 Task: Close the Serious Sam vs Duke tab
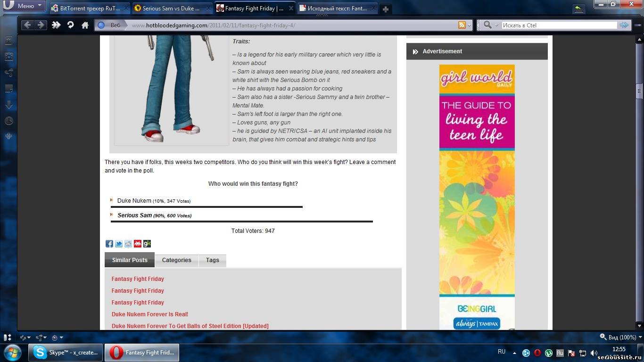pos(209,8)
